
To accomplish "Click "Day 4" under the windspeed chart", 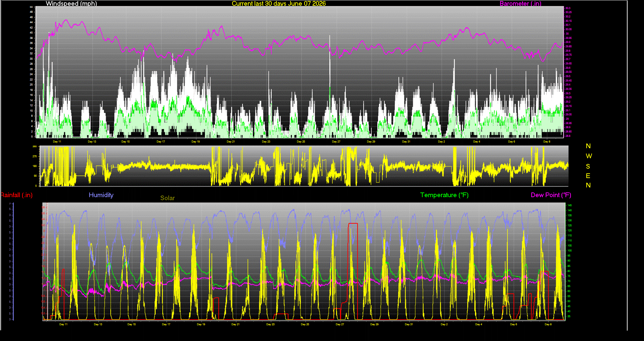I will [477, 142].
